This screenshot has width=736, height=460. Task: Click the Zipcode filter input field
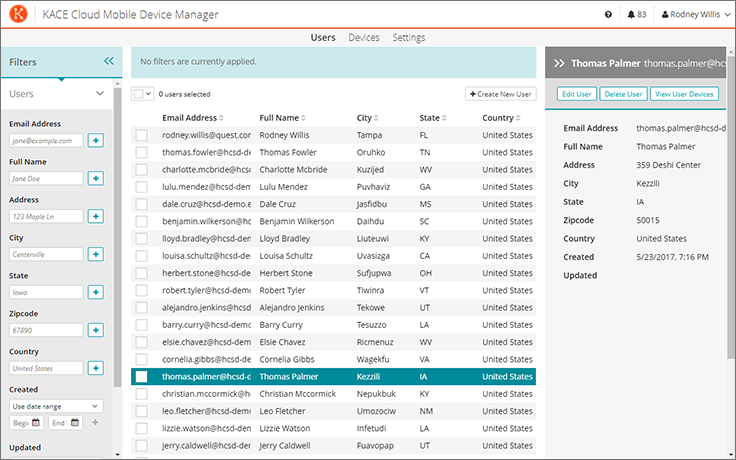click(47, 330)
